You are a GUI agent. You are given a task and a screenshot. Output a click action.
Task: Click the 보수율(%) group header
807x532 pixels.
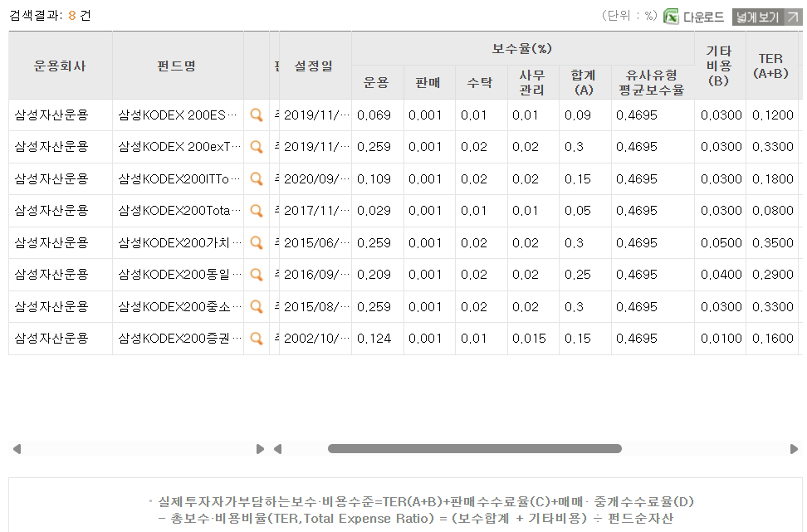click(x=522, y=48)
